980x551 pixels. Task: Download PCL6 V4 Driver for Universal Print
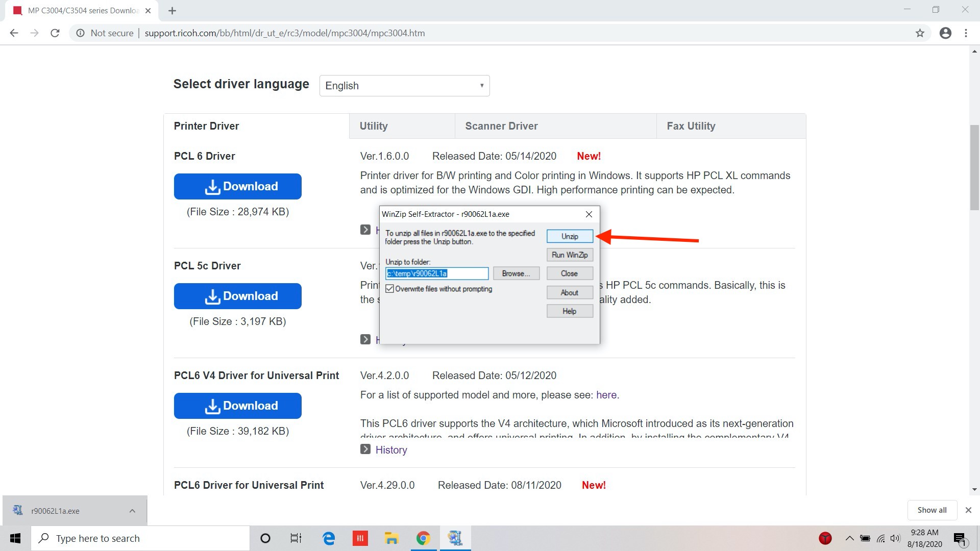pyautogui.click(x=238, y=406)
